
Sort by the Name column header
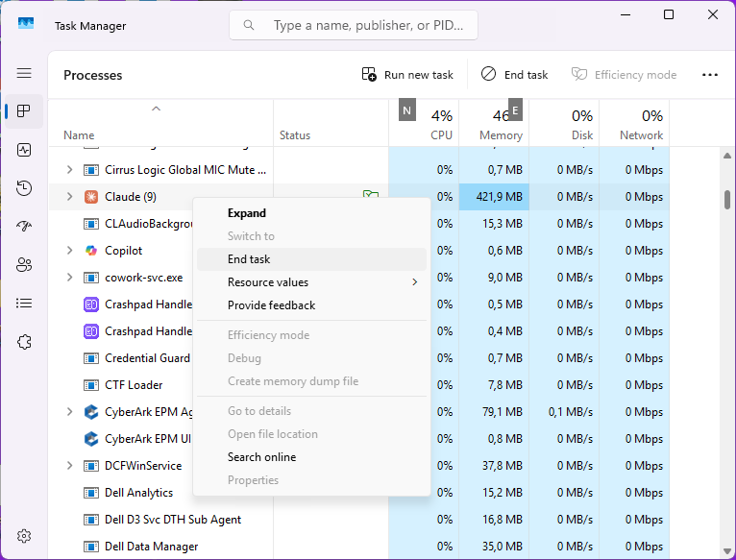pos(160,123)
